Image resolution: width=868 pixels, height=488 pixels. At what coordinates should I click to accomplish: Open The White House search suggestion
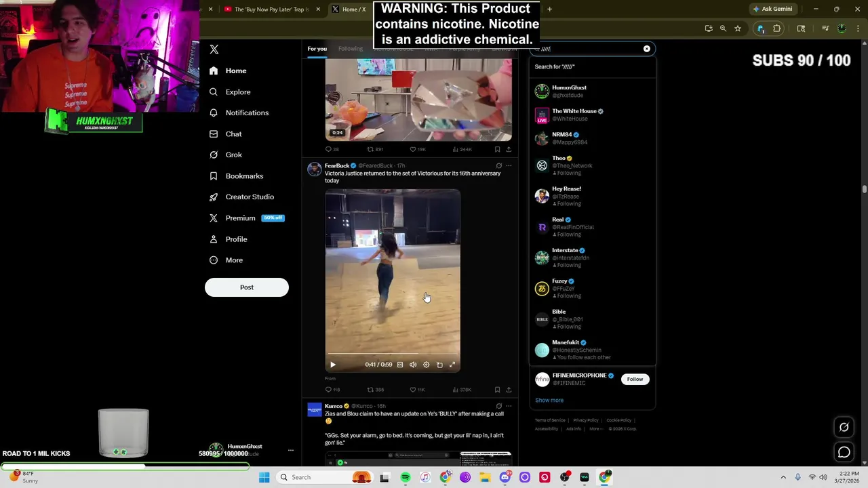(x=592, y=115)
